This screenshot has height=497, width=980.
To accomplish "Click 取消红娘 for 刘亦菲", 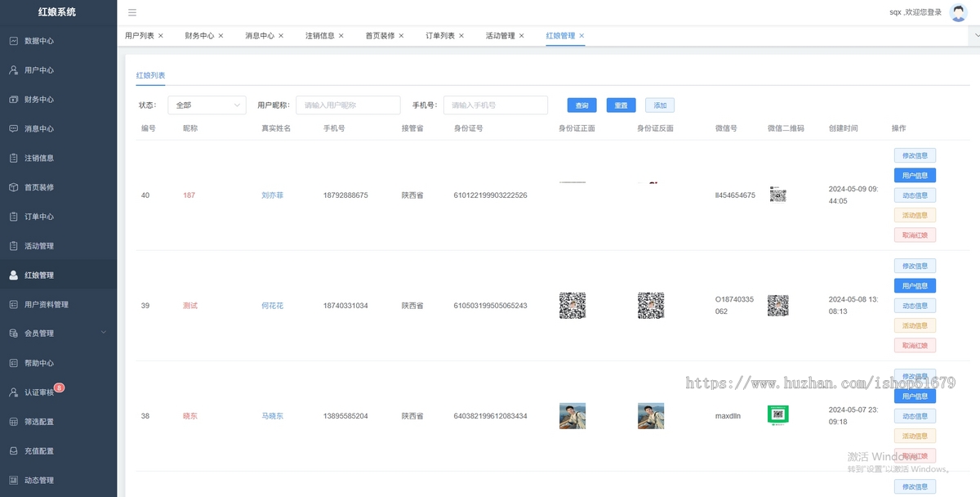I will [x=915, y=235].
